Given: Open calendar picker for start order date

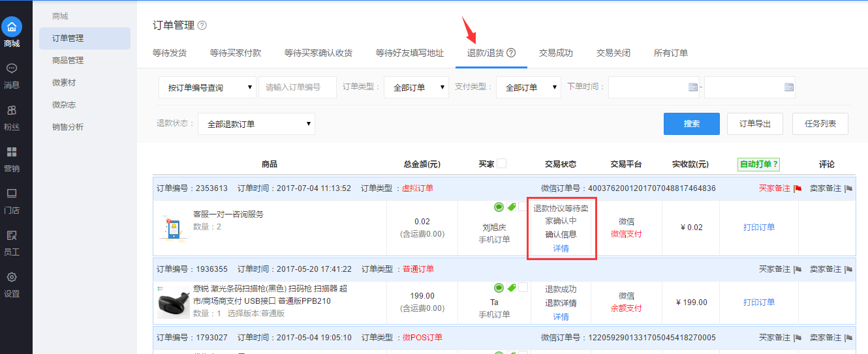Looking at the screenshot, I should click(693, 87).
